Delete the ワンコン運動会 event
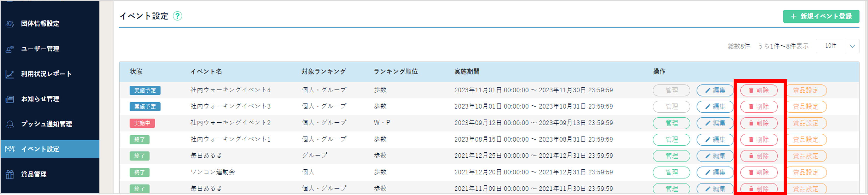Image resolution: width=868 pixels, height=195 pixels. (759, 172)
